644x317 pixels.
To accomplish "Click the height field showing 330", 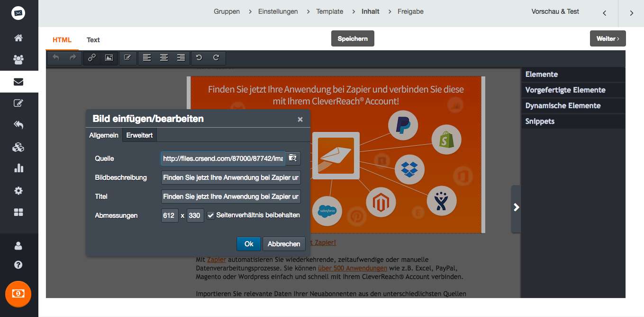I will pos(195,215).
